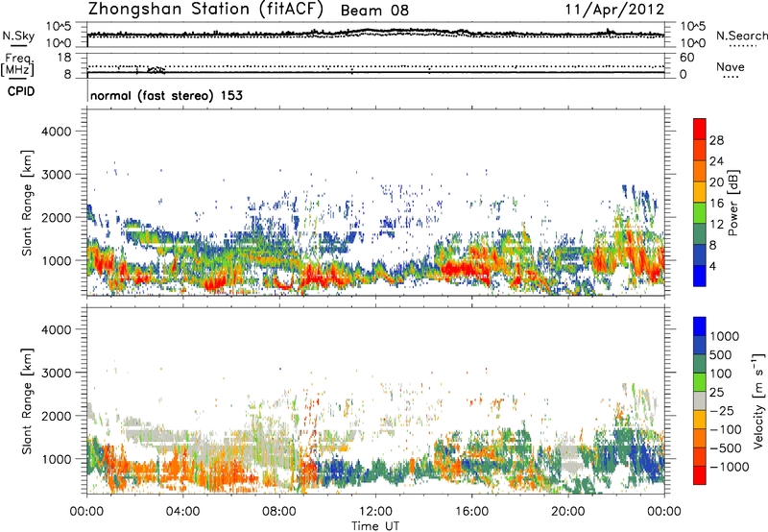
Task: Click the '08:00' time tick label
Action: coord(278,512)
